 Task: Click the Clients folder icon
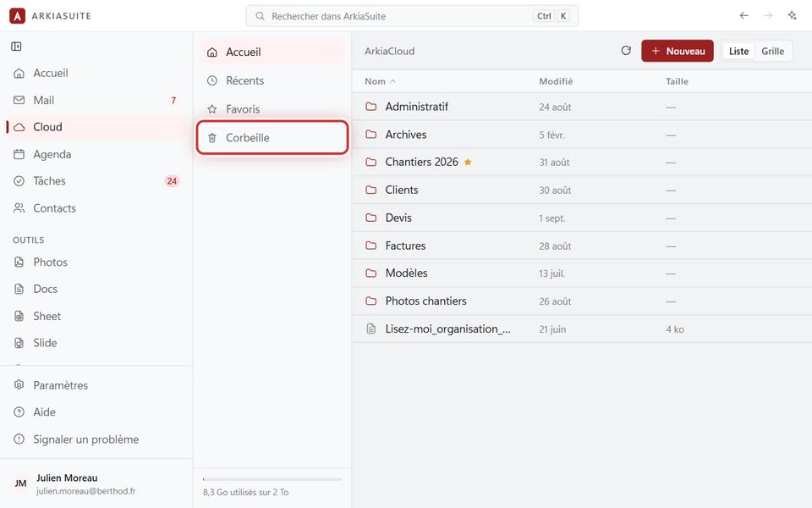(370, 190)
